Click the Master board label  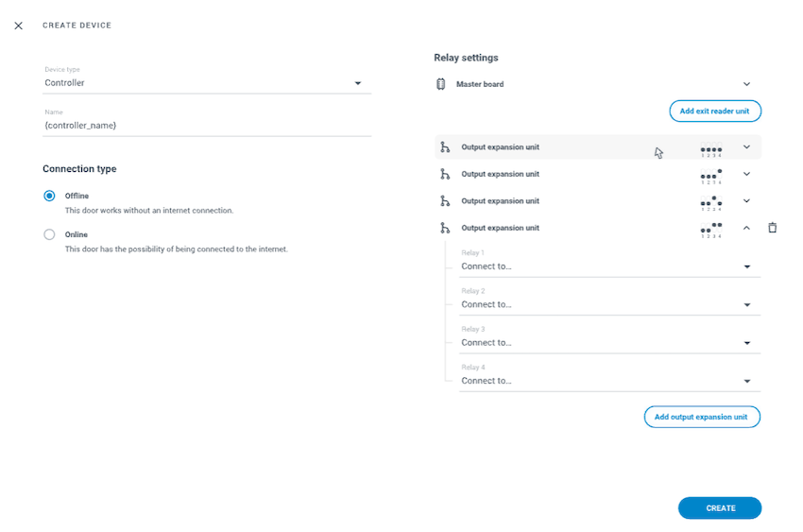tap(480, 84)
